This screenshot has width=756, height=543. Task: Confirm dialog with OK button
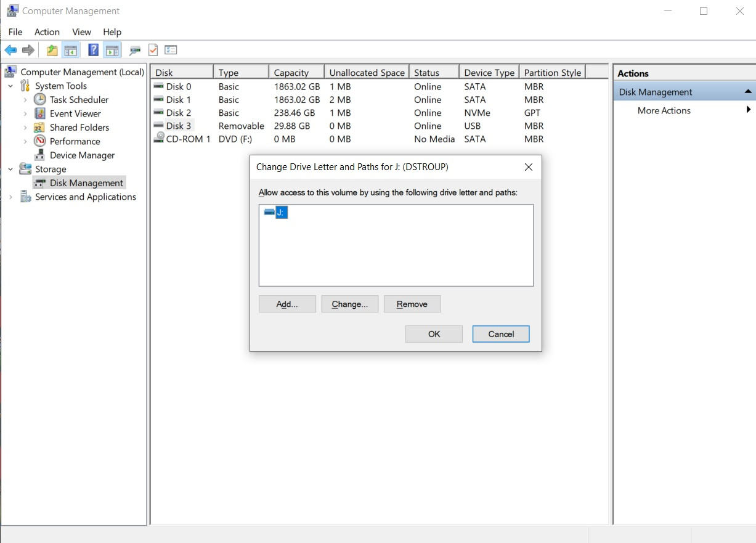pyautogui.click(x=434, y=334)
